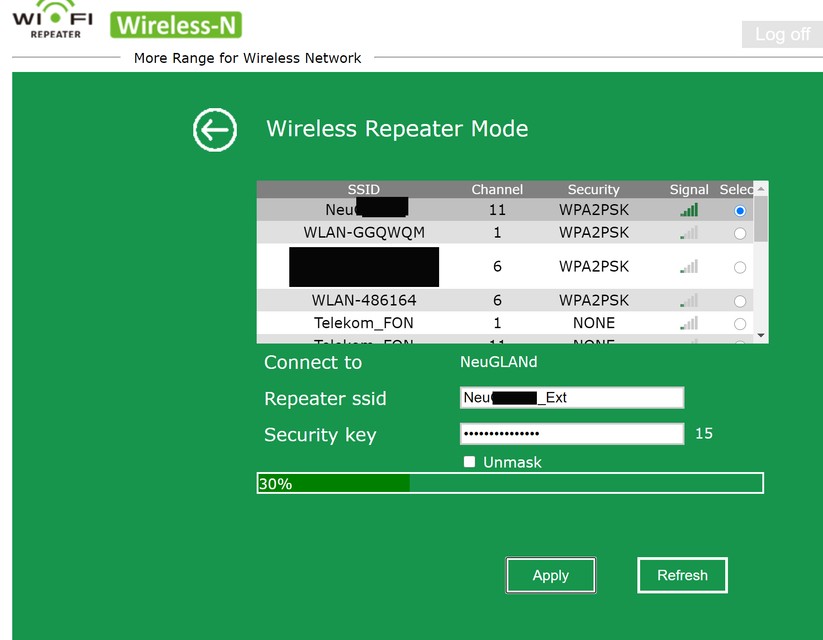Click the Wireless-N logo
The image size is (823, 640).
176,24
